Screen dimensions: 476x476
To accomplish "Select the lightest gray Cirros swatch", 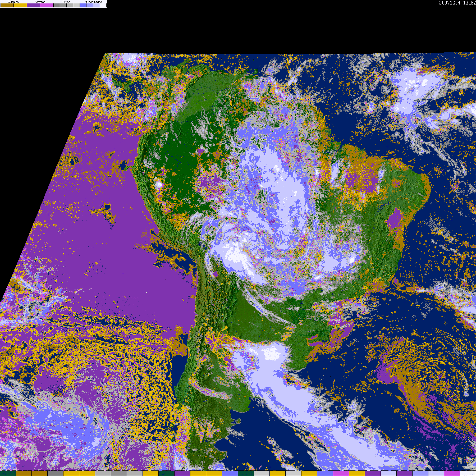I will coord(76,6).
